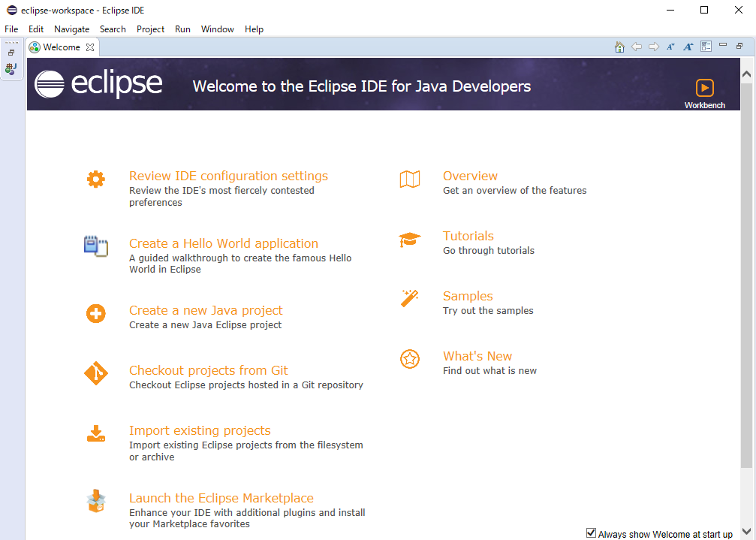Open Import existing projects link
756x540 pixels.
tap(200, 430)
